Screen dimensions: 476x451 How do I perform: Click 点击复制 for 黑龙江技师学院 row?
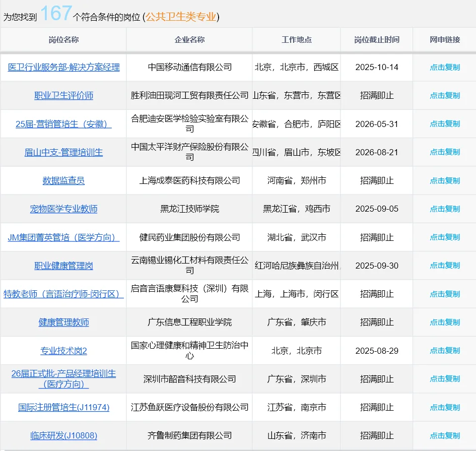445,209
